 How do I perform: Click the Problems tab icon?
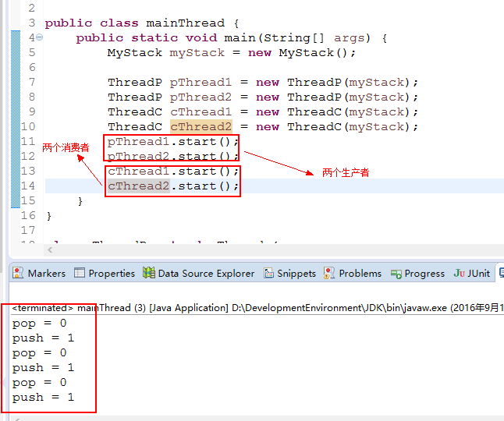point(329,273)
